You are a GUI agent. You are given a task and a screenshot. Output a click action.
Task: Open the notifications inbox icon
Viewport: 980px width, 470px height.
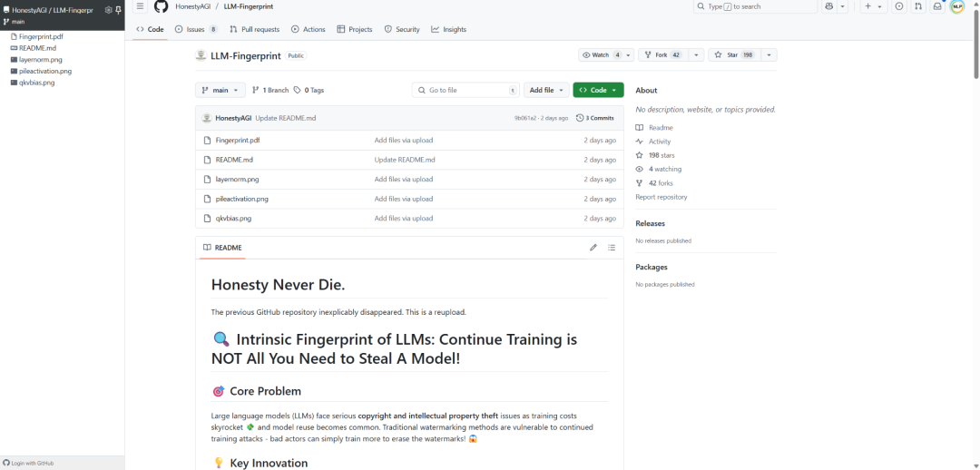pos(937,6)
